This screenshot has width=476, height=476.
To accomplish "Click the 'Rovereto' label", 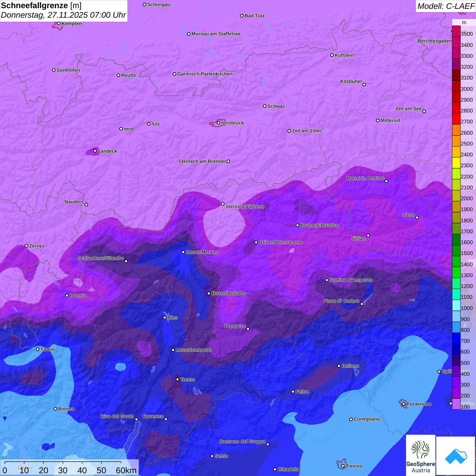I will click(x=153, y=416).
